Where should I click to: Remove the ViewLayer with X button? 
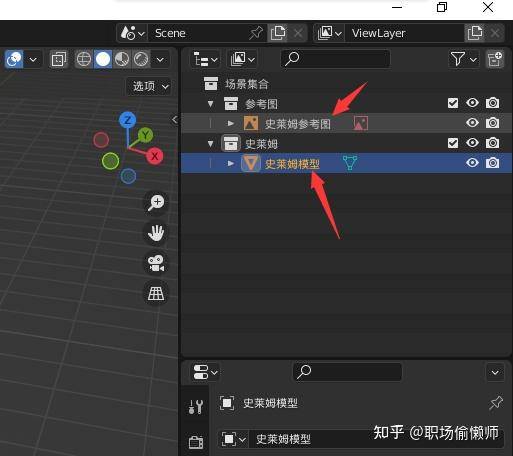tap(495, 33)
